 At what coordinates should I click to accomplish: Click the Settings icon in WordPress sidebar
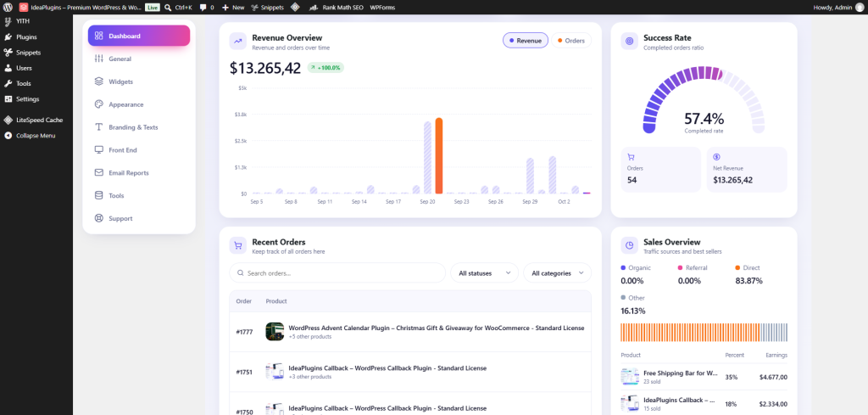click(x=8, y=99)
